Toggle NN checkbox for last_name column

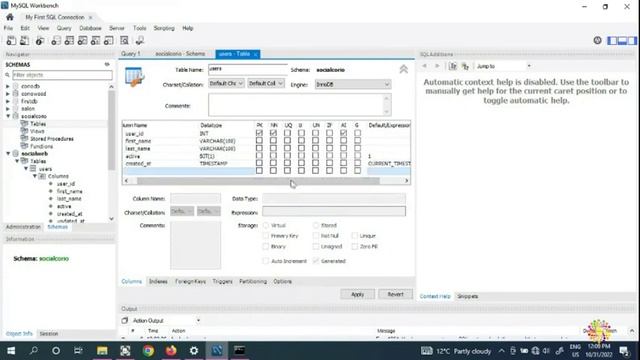tap(273, 148)
